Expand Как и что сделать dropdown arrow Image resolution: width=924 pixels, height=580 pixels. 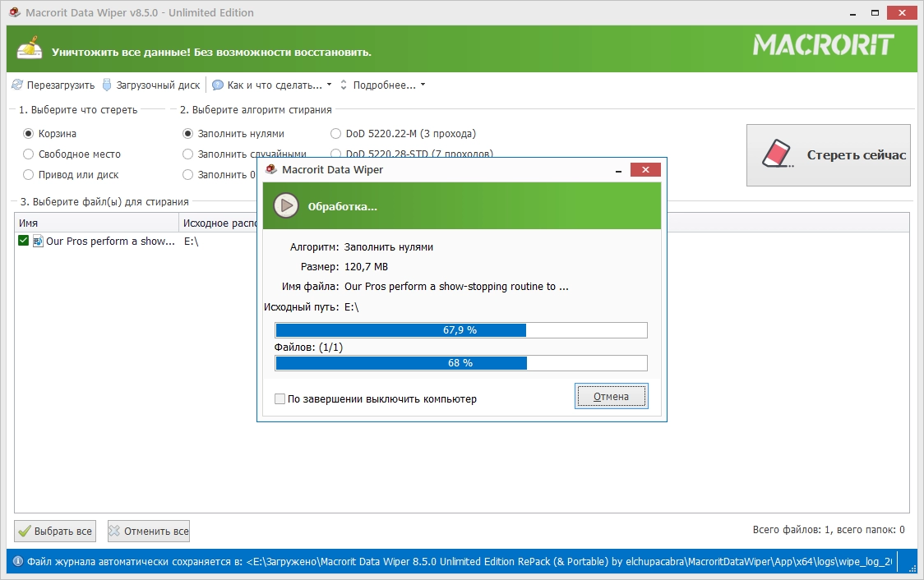pyautogui.click(x=329, y=85)
